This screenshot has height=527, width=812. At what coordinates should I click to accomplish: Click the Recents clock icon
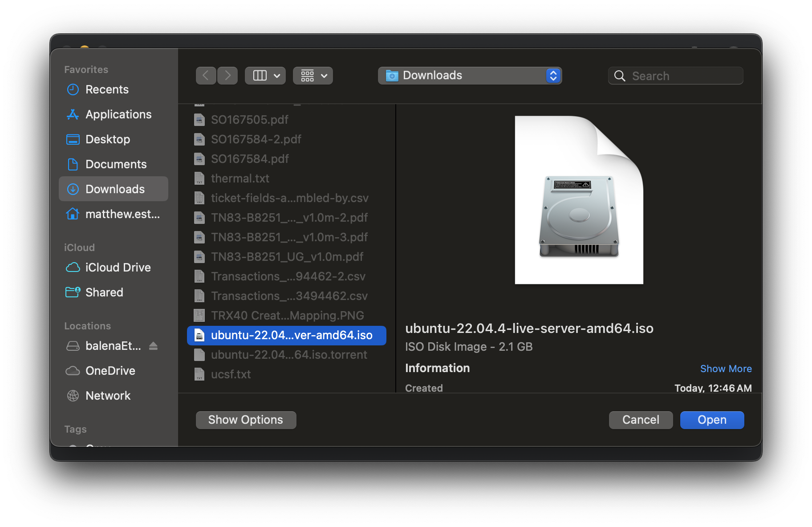pos(73,89)
